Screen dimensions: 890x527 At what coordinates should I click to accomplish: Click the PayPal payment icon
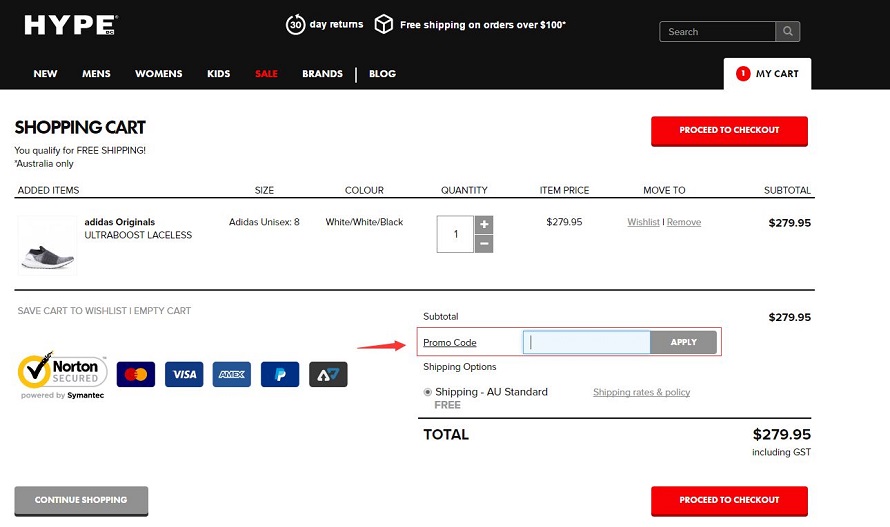[280, 374]
